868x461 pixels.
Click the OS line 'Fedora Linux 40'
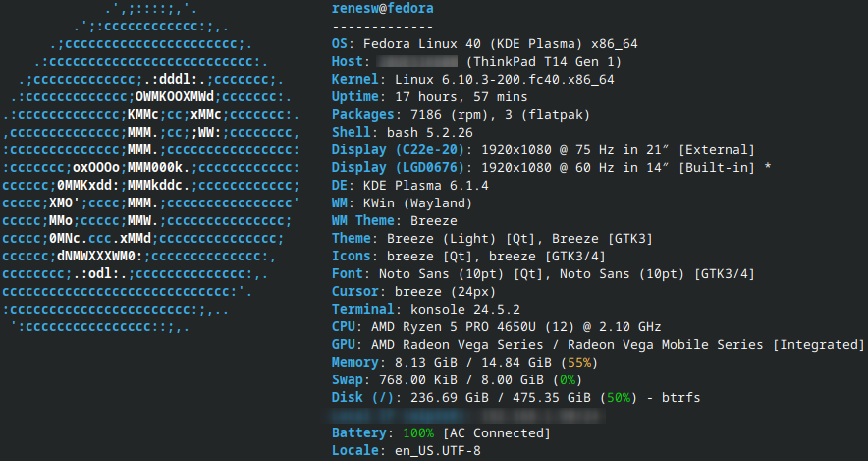(484, 44)
